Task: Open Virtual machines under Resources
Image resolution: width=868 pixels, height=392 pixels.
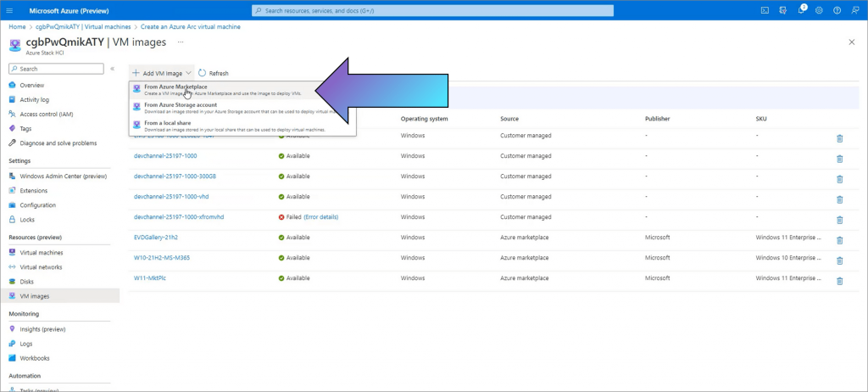Action: (42, 253)
